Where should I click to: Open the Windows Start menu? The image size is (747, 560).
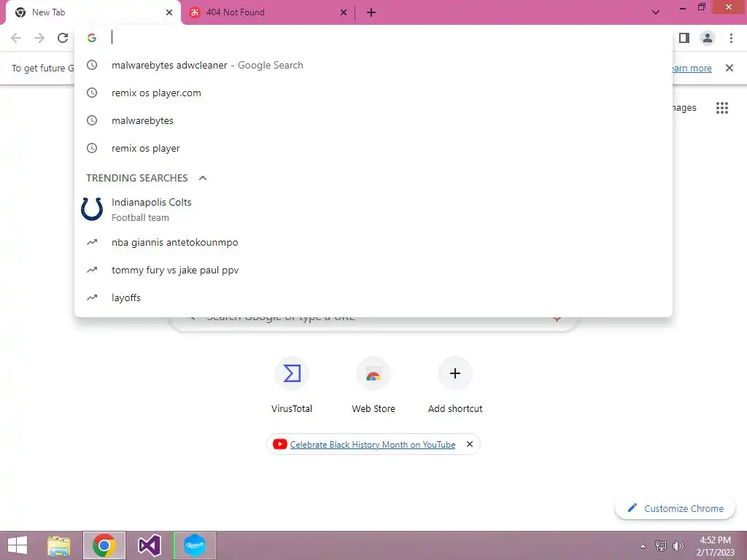coord(18,545)
